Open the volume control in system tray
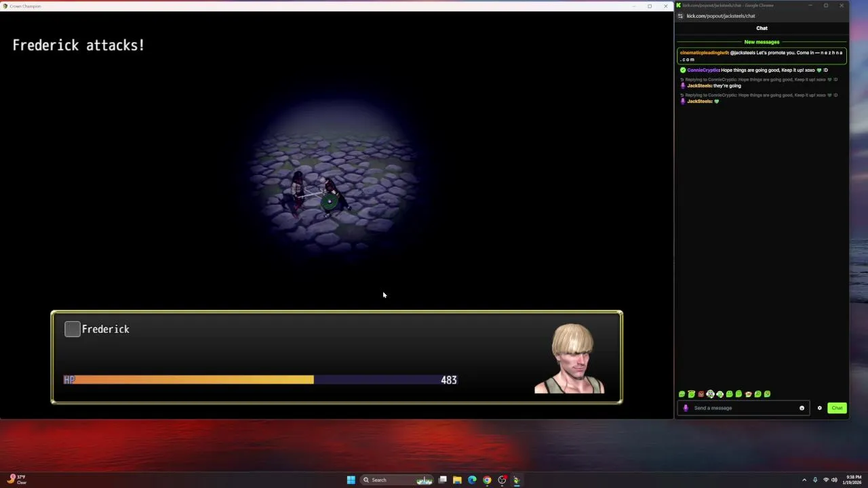The image size is (868, 488). click(834, 480)
